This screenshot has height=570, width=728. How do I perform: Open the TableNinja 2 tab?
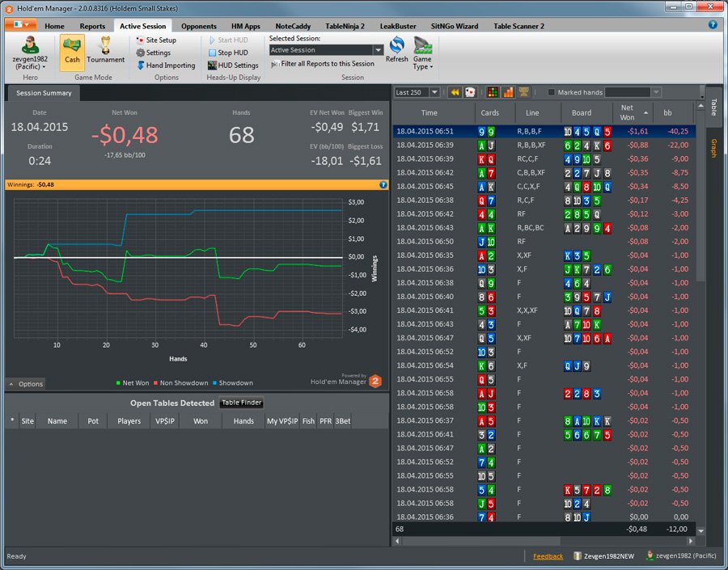coord(345,26)
